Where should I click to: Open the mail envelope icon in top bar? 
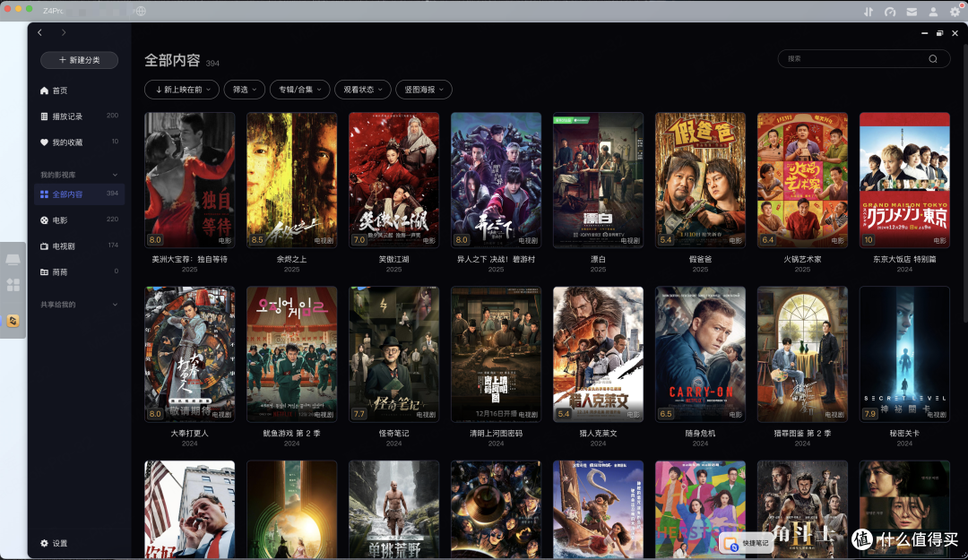tap(912, 12)
